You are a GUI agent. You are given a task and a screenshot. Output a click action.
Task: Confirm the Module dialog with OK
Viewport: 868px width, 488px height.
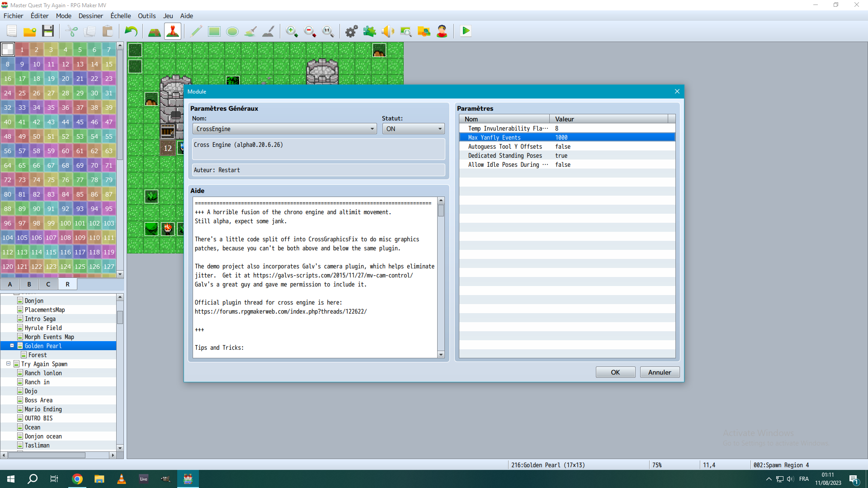pyautogui.click(x=616, y=372)
